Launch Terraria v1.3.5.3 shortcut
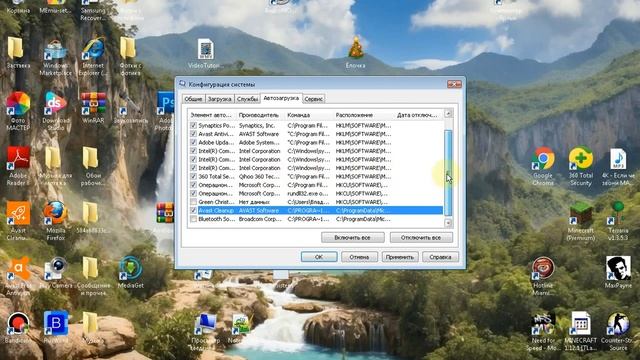640x360 pixels. (x=618, y=221)
